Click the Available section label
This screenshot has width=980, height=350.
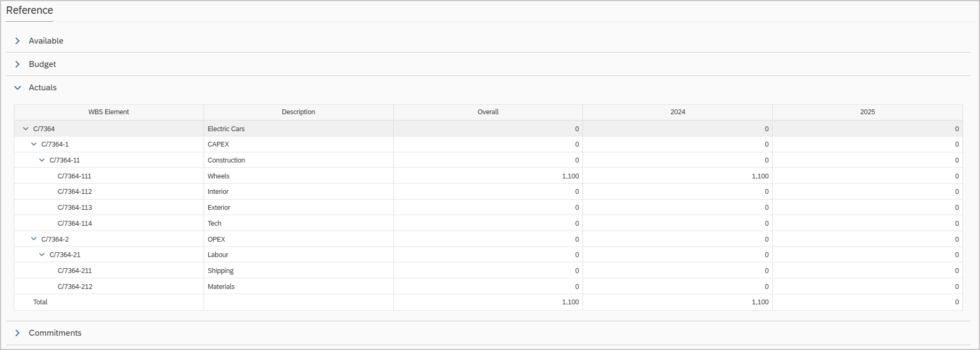tap(46, 41)
